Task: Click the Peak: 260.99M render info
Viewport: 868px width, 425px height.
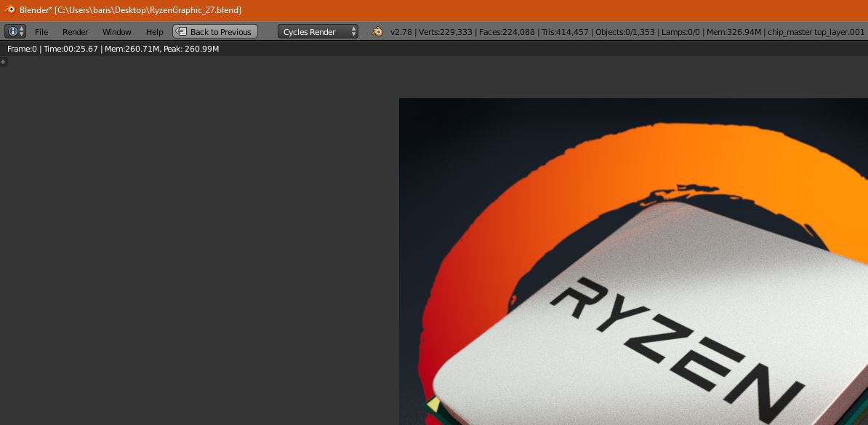Action: click(191, 49)
